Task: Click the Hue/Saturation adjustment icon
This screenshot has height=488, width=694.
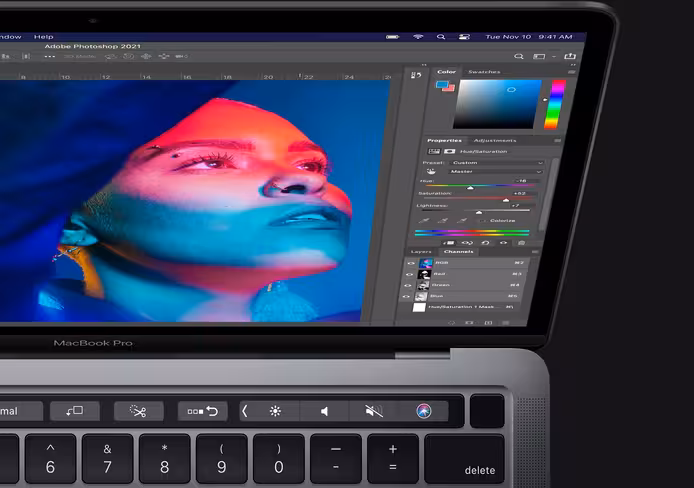Action: 434,151
